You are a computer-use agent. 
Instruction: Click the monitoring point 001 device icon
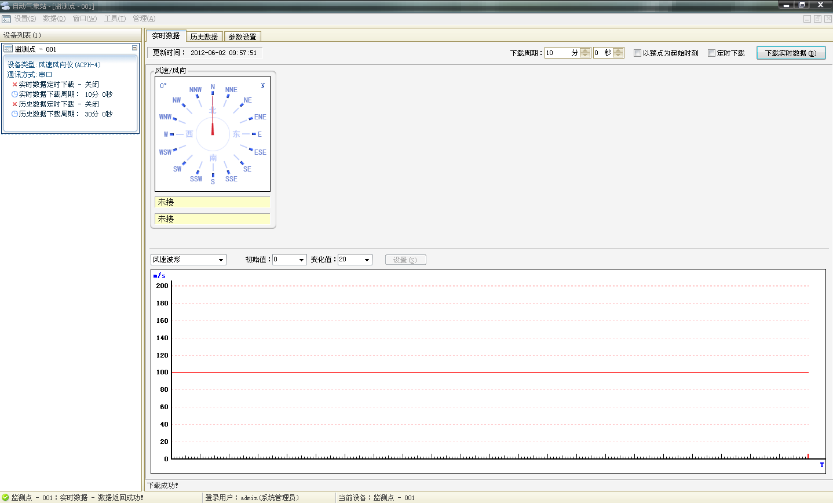click(8, 48)
